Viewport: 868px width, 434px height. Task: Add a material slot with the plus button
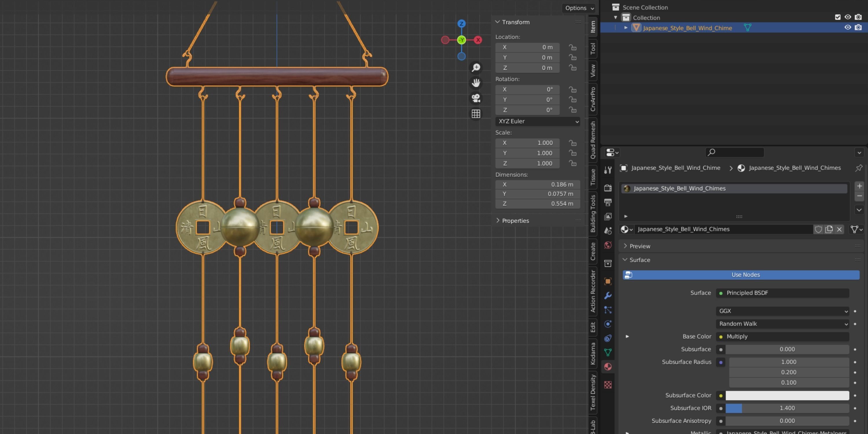(x=860, y=186)
